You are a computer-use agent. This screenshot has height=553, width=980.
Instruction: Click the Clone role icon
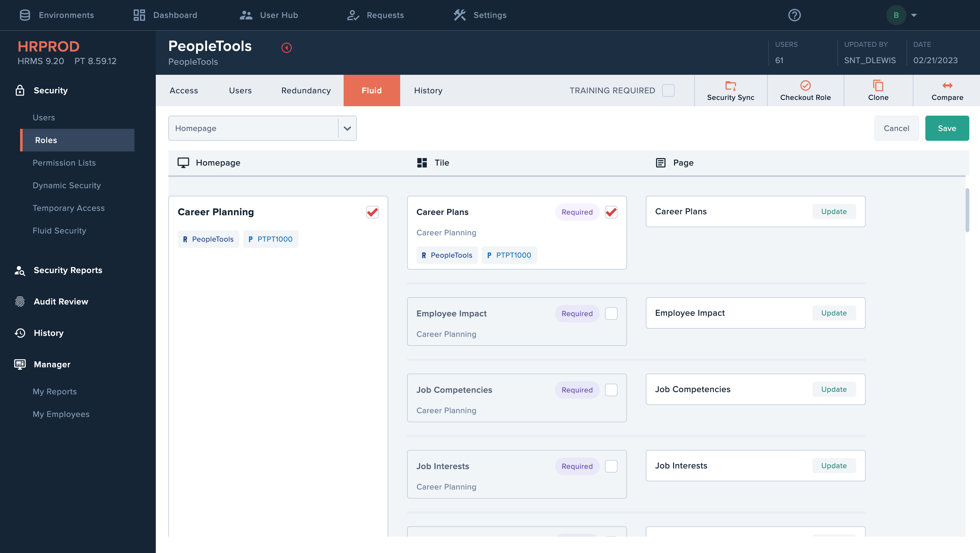pyautogui.click(x=878, y=86)
